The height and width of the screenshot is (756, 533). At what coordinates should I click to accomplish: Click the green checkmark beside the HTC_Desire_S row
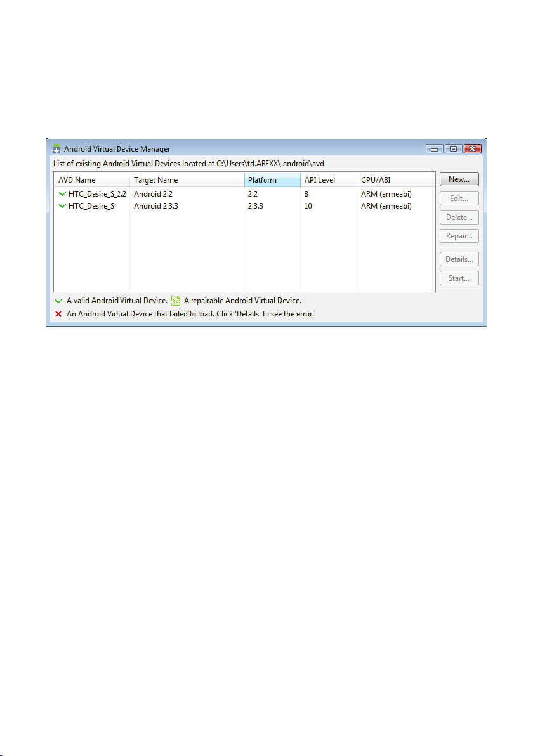pyautogui.click(x=62, y=206)
